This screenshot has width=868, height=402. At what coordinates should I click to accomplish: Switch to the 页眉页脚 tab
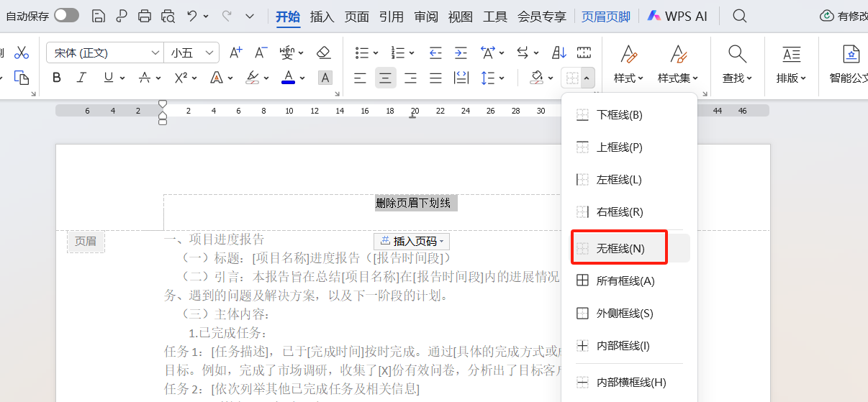click(606, 16)
